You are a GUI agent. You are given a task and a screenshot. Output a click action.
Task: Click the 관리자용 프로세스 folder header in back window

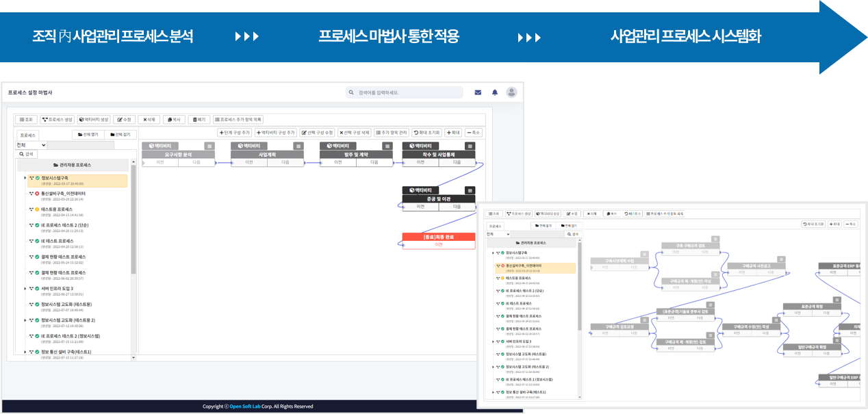pos(72,166)
